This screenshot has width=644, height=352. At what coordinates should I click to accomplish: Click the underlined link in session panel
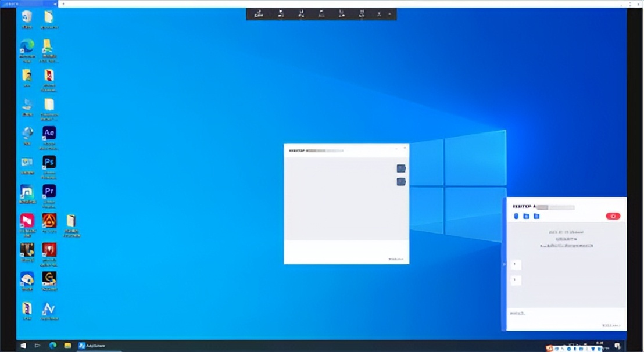(566, 246)
